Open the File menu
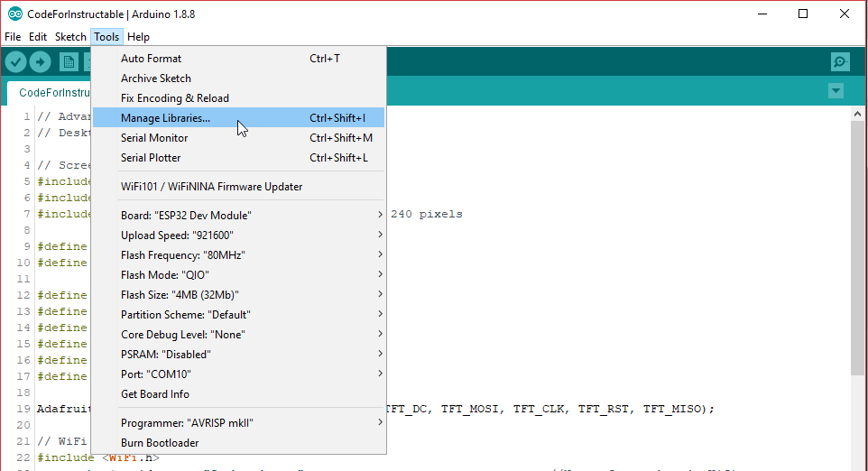The height and width of the screenshot is (471, 868). pyautogui.click(x=13, y=36)
